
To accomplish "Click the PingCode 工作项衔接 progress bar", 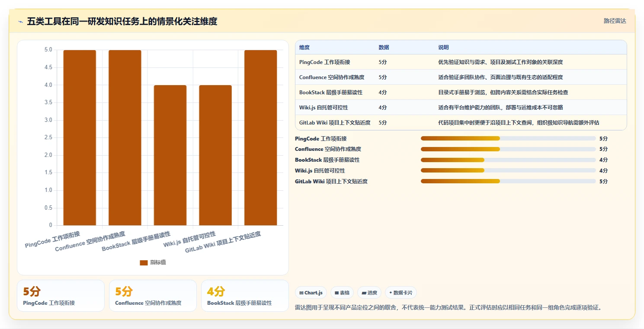I will pyautogui.click(x=508, y=138).
